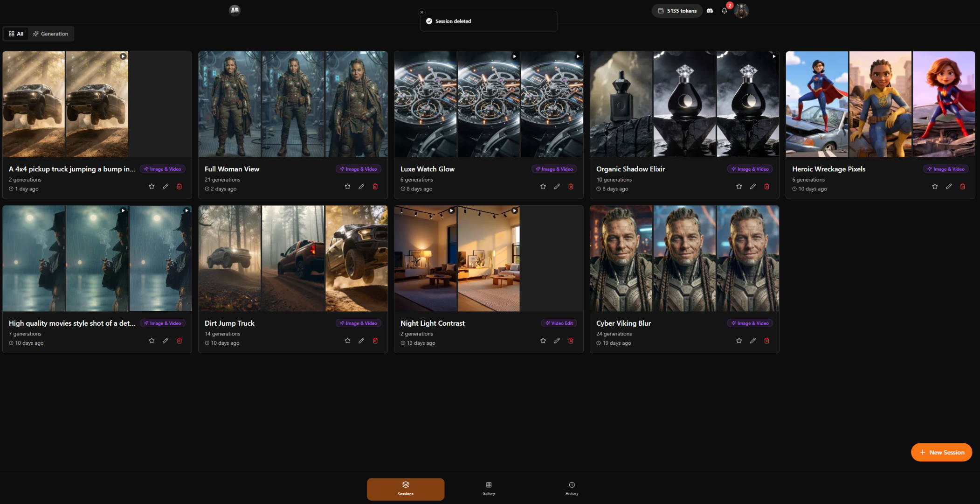Open the 5135 tokens balance button
Viewport: 980px width, 504px height.
(x=677, y=11)
